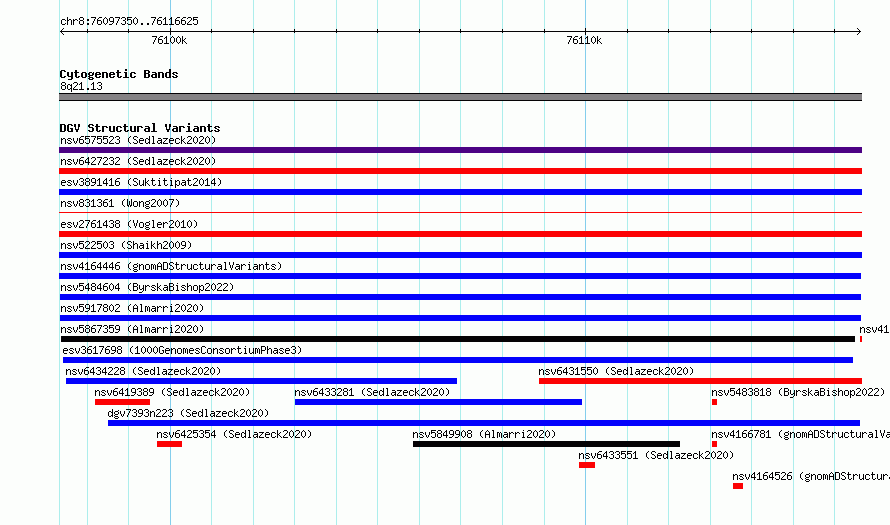Viewport: 890px width, 525px height.
Task: Click nsv5917802 (Almarri2020) label
Action: (x=132, y=308)
